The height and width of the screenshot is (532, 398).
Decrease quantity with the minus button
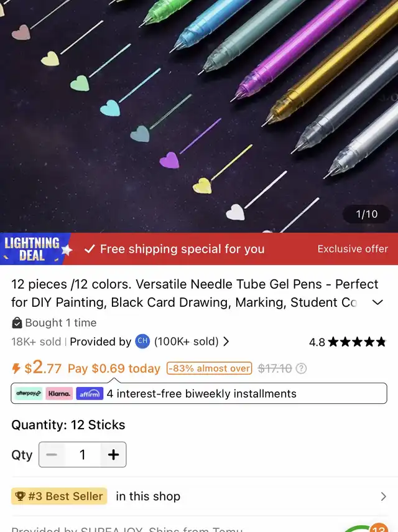(52, 454)
